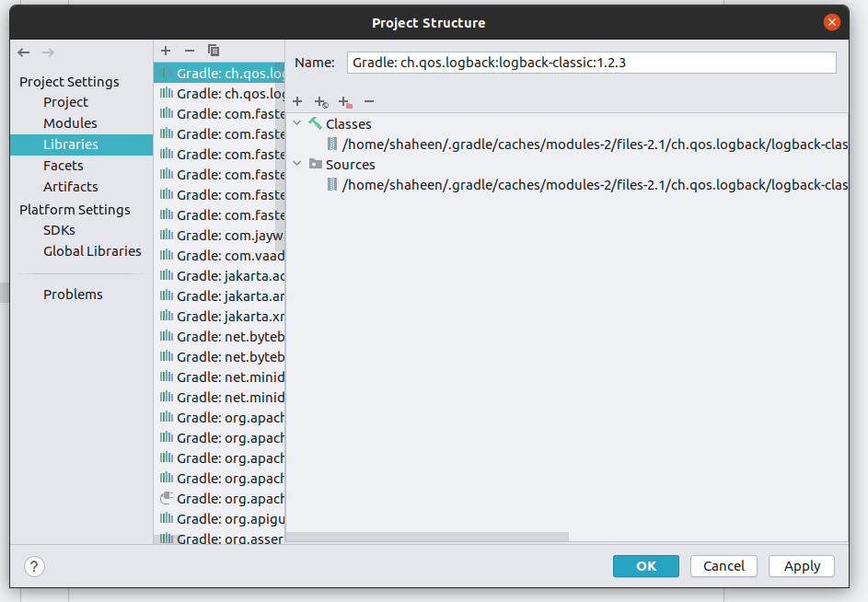Select the Gradle: jakarta.ac library
Viewport: 868px width, 602px height.
(219, 276)
